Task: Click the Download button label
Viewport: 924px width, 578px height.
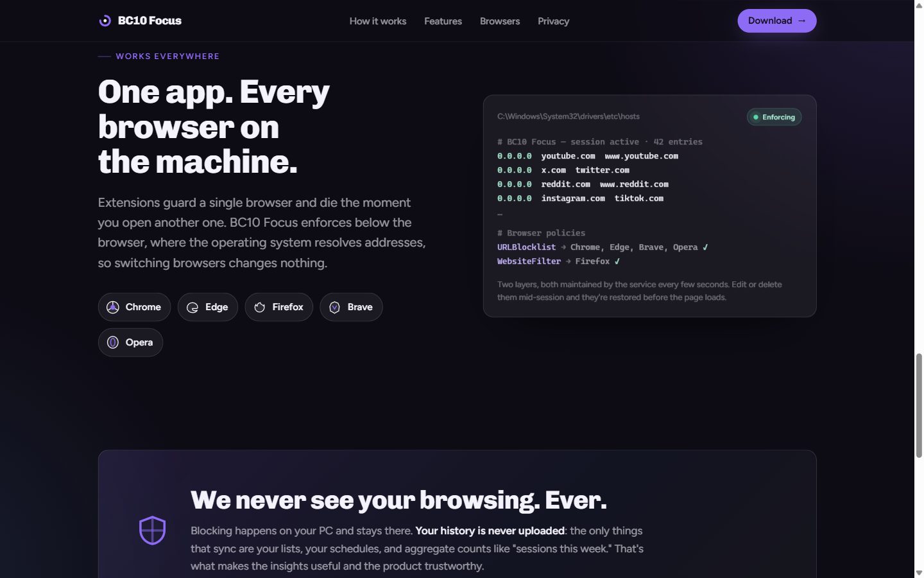Action: click(770, 21)
